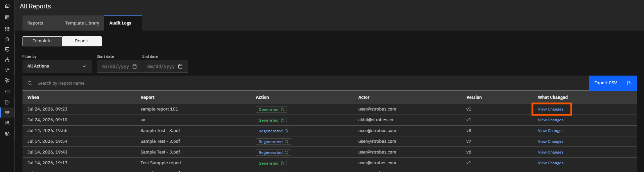This screenshot has height=172, width=644.
Task: View Changes for sample report 101
Action: point(551,109)
